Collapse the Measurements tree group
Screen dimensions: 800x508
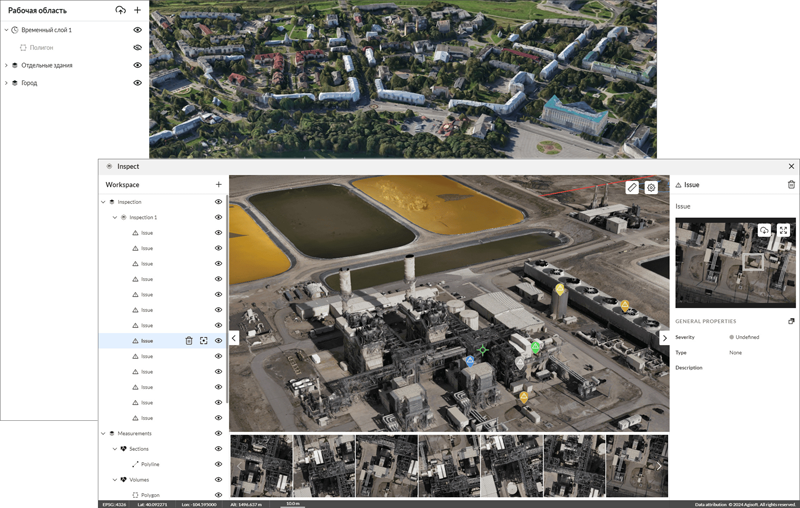point(103,433)
